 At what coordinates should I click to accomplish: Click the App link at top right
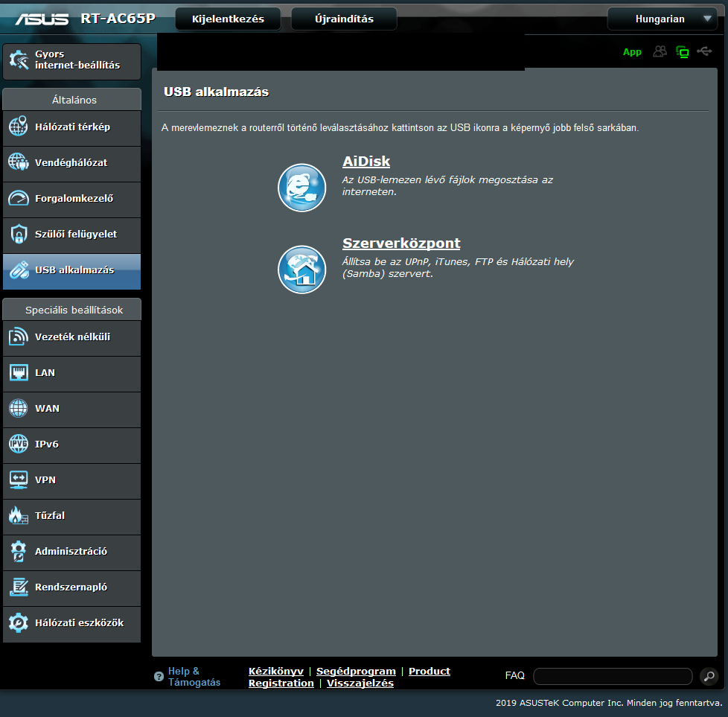coord(632,52)
